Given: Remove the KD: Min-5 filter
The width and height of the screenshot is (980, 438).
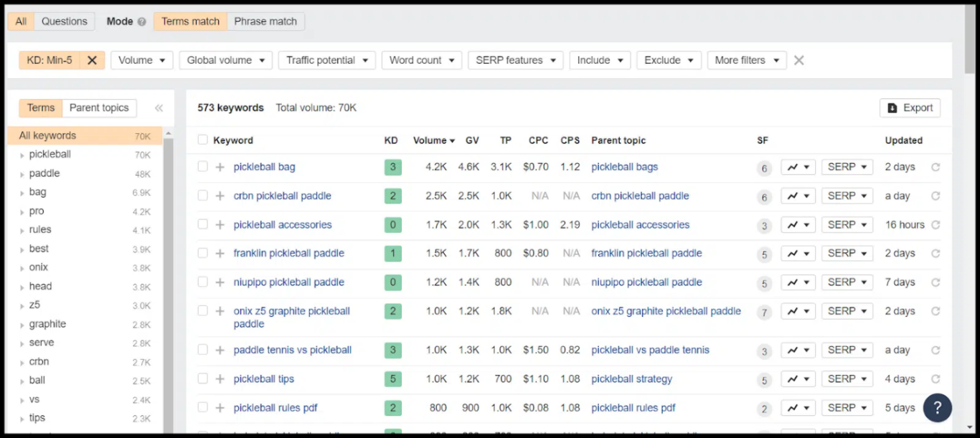Looking at the screenshot, I should (92, 60).
